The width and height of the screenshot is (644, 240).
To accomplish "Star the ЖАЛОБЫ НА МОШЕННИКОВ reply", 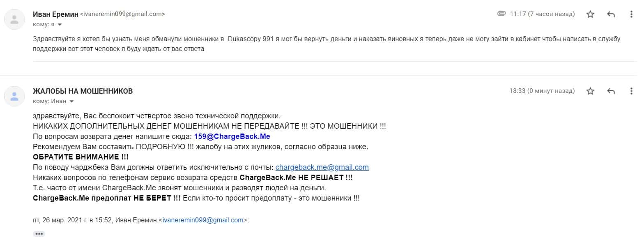I will pos(590,91).
